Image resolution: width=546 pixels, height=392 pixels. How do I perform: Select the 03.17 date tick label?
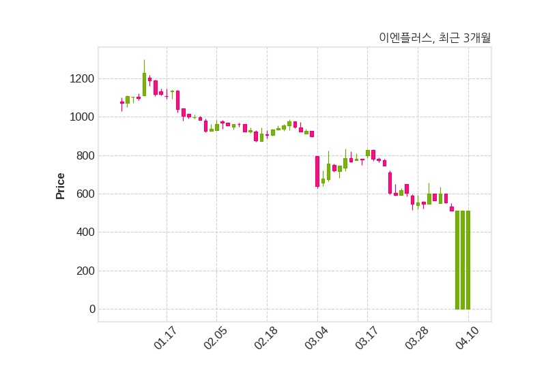tap(367, 337)
